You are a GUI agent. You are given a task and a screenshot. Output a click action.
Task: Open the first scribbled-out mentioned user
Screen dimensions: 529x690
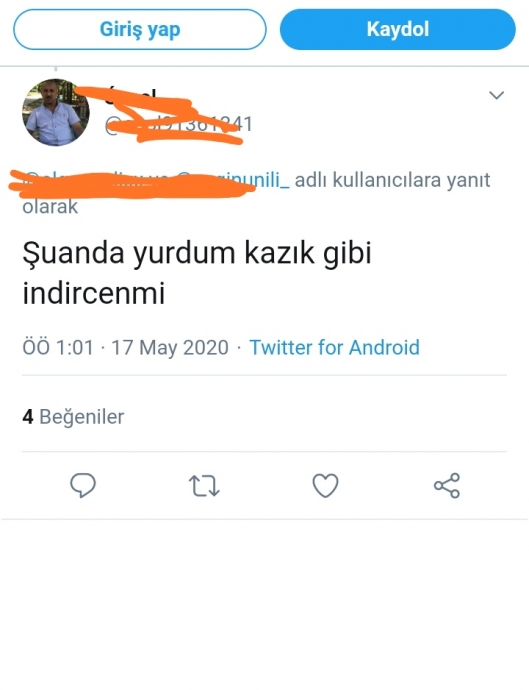pyautogui.click(x=84, y=180)
